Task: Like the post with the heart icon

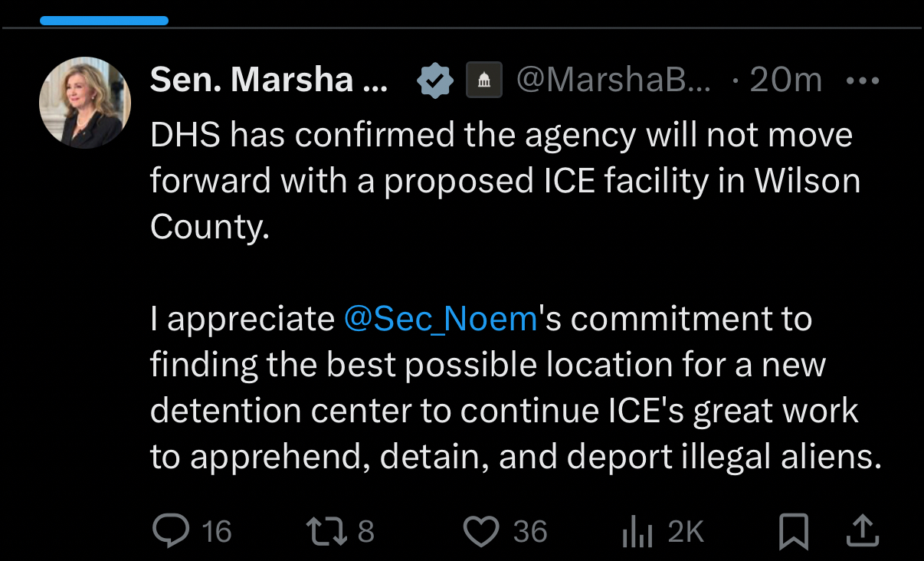Action: coord(481,531)
